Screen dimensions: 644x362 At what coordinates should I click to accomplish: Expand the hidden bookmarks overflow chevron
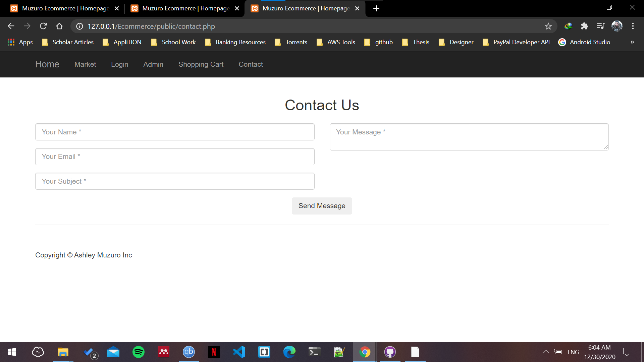coord(632,42)
